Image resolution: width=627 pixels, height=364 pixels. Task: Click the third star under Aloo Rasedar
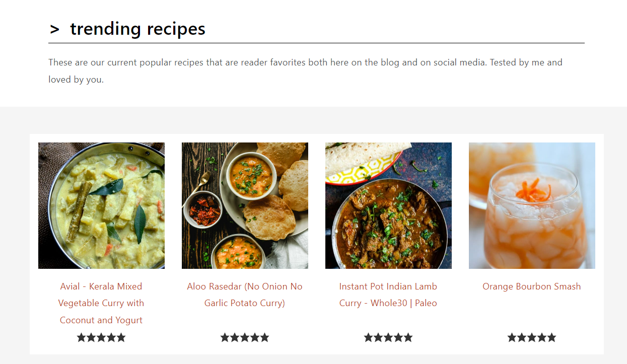coord(245,337)
